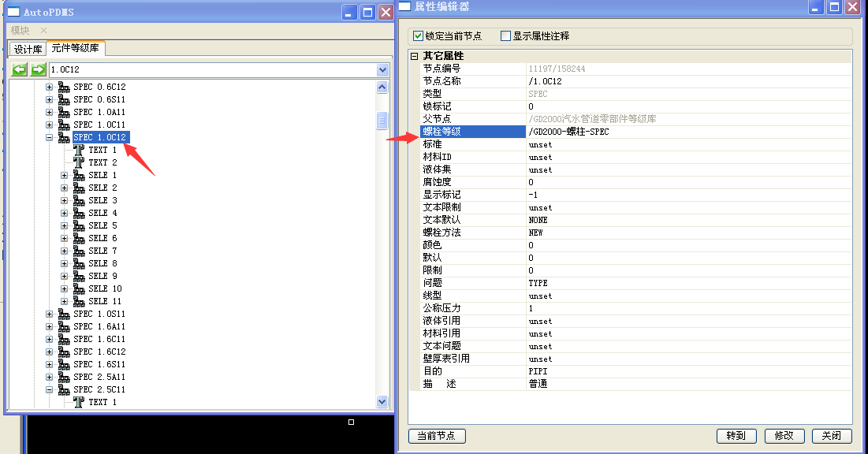
Task: Click the SPEC 1.6A11 node icon
Action: click(64, 326)
